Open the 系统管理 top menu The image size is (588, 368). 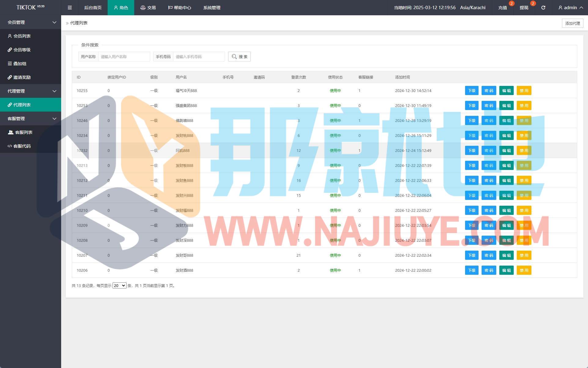point(212,8)
